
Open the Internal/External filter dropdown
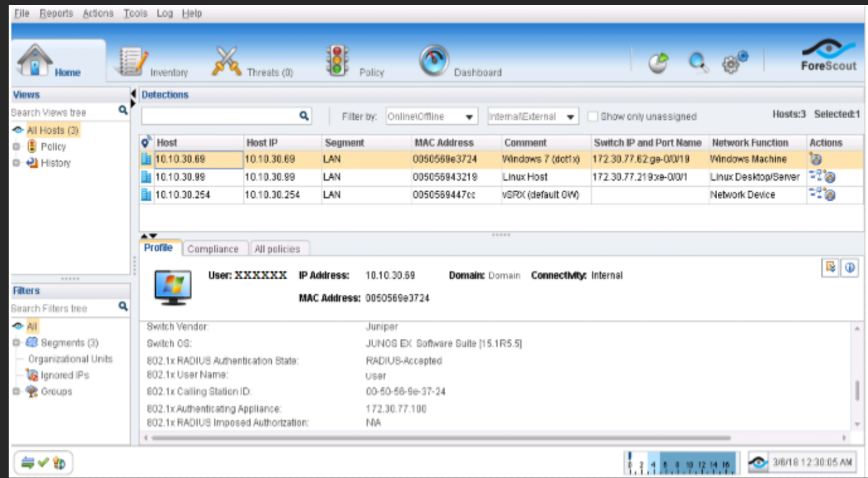[532, 116]
